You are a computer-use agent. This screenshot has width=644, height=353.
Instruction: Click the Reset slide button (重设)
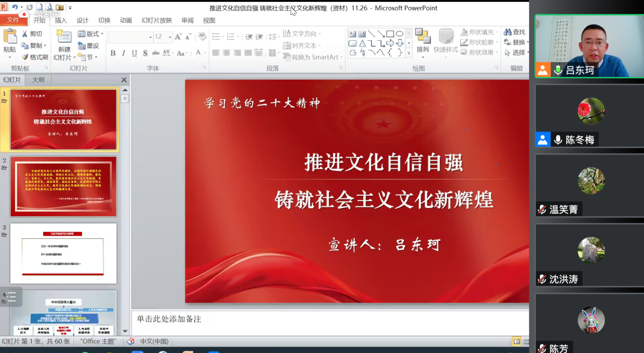(88, 46)
